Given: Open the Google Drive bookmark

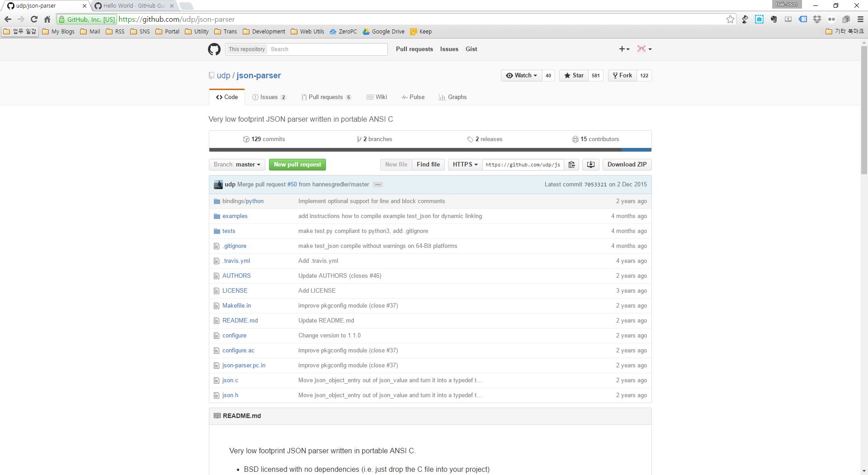Looking at the screenshot, I should click(x=383, y=32).
